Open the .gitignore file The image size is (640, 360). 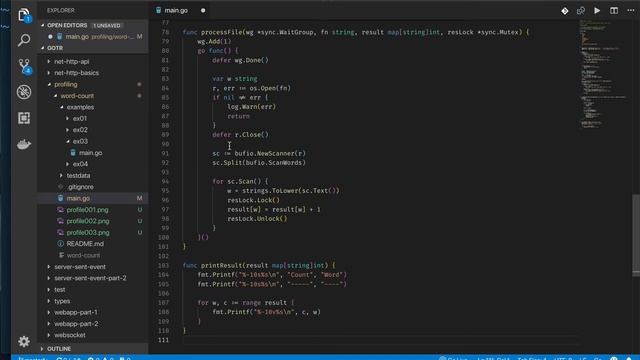80,187
